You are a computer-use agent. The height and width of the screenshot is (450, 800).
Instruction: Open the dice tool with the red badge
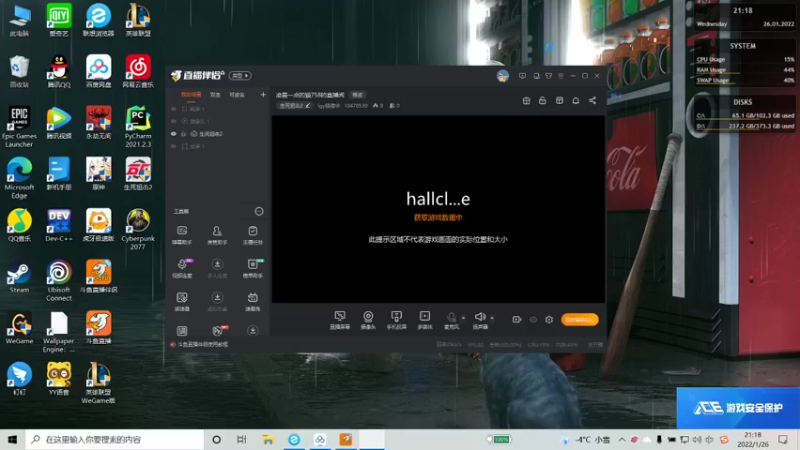(x=218, y=331)
